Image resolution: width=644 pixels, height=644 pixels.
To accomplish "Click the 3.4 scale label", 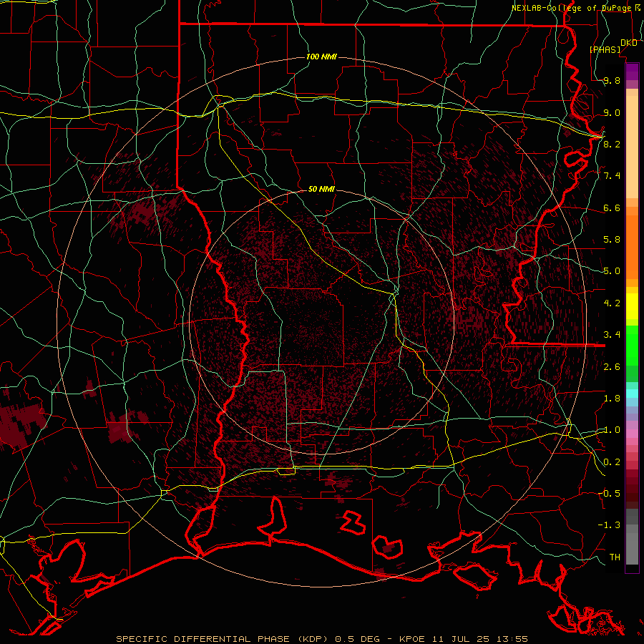I will click(612, 335).
